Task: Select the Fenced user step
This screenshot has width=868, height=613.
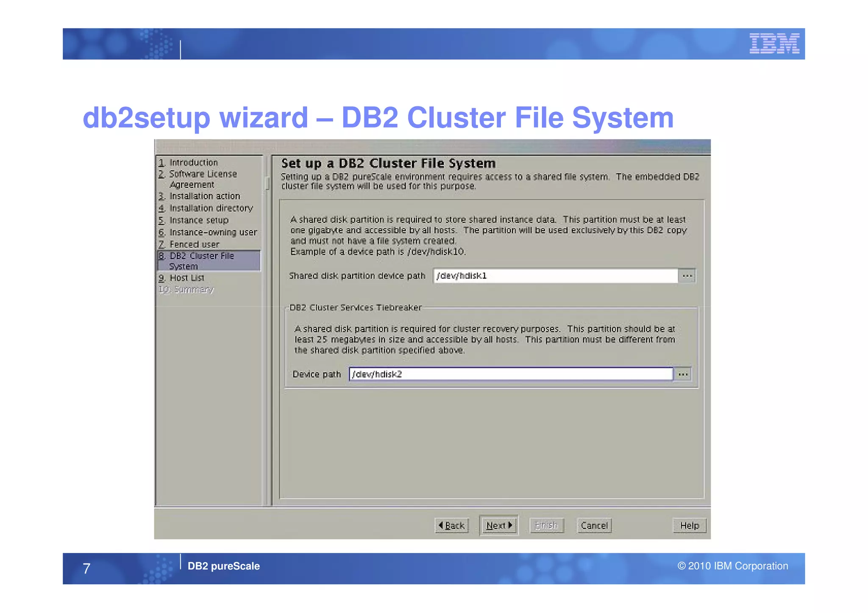Action: pos(189,244)
